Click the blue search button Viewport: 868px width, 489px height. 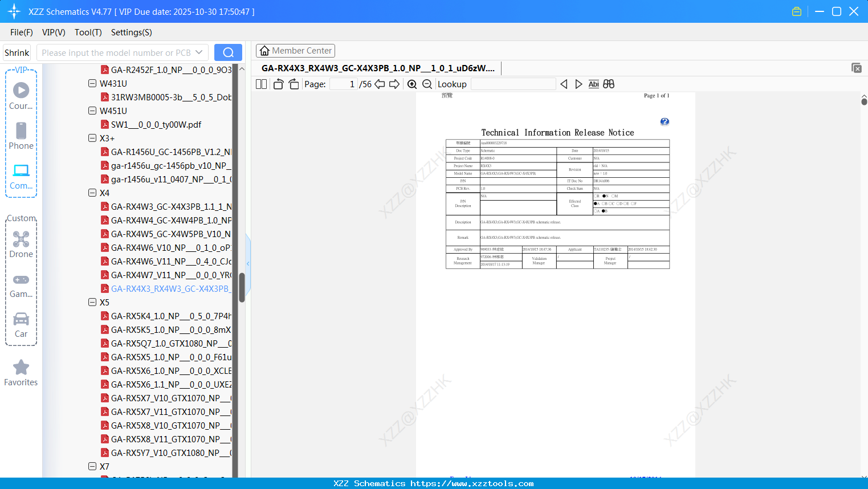pyautogui.click(x=228, y=52)
